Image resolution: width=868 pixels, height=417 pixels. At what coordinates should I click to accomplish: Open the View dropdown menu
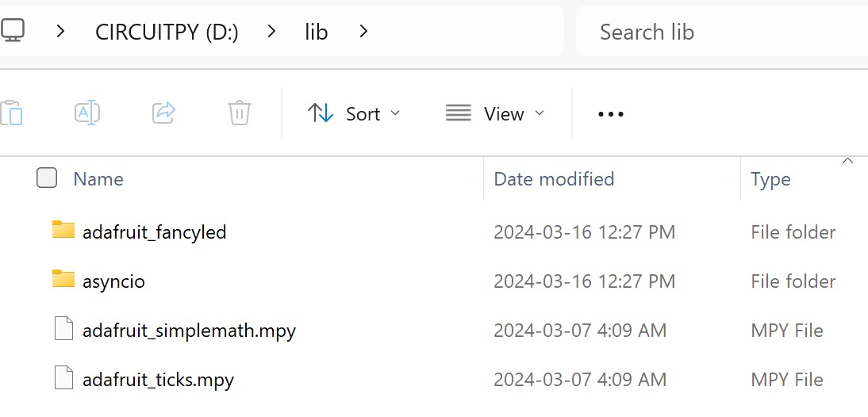coord(495,113)
